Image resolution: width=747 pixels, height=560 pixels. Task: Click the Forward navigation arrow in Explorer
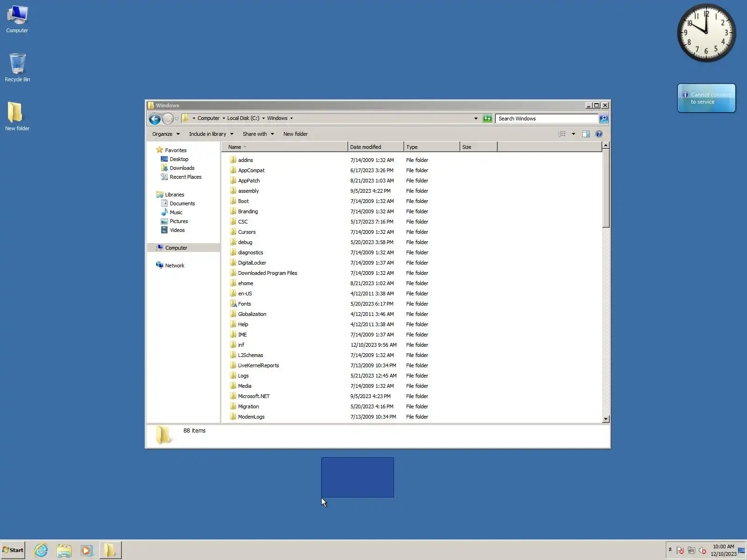click(168, 119)
